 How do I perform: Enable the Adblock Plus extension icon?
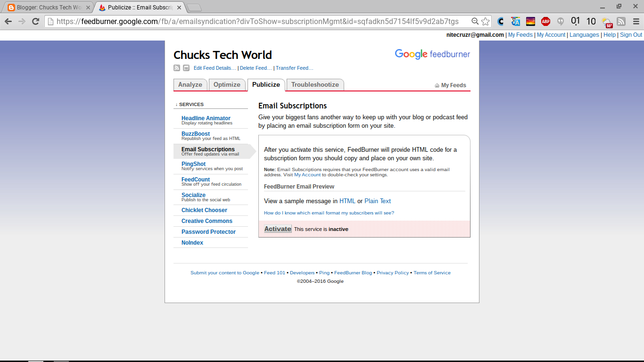546,21
